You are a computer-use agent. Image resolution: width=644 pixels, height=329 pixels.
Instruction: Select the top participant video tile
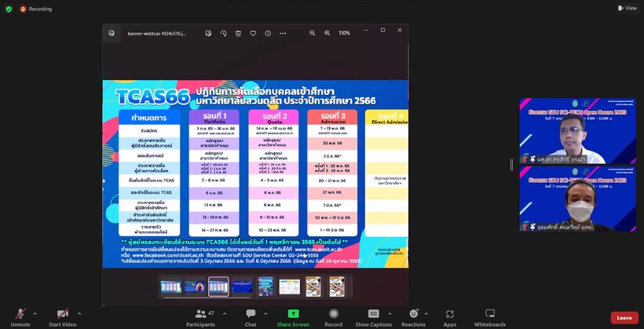tap(578, 131)
